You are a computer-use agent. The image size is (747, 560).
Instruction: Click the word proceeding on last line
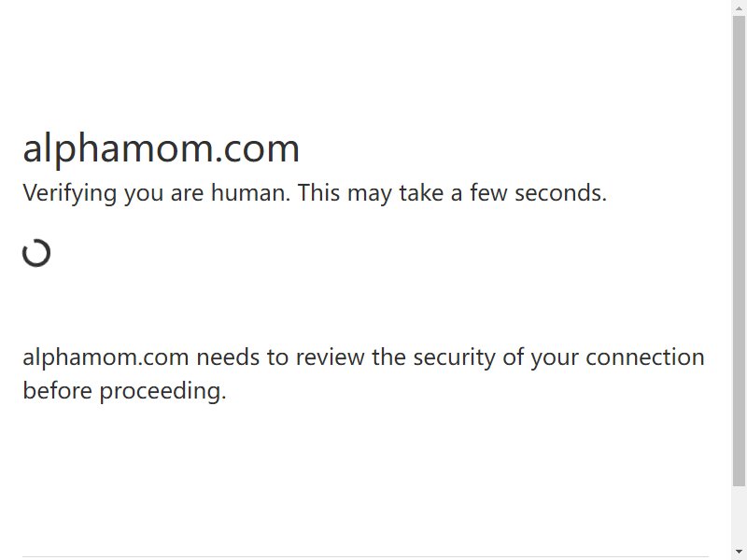(x=162, y=391)
